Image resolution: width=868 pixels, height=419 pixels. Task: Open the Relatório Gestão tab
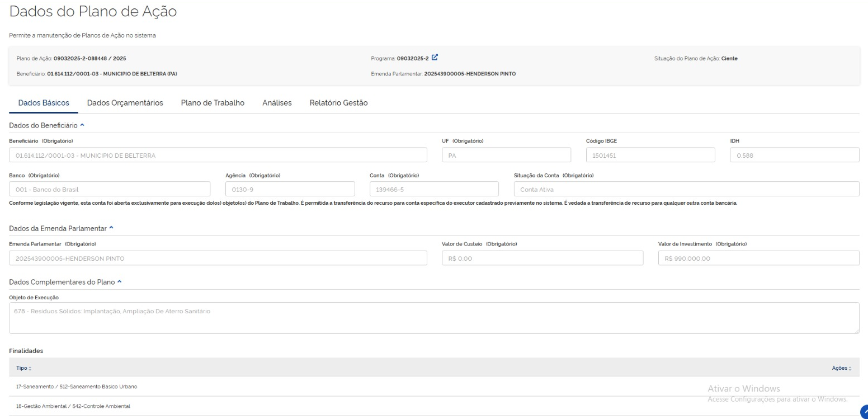pyautogui.click(x=338, y=103)
